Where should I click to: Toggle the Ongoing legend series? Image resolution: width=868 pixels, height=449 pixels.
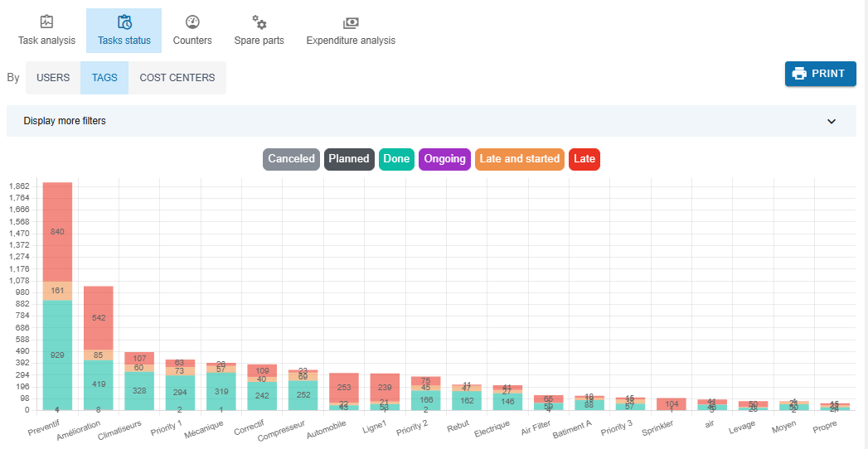tap(444, 159)
